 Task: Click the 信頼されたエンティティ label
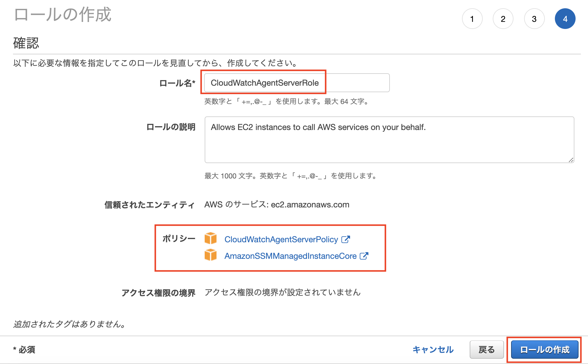coord(150,205)
